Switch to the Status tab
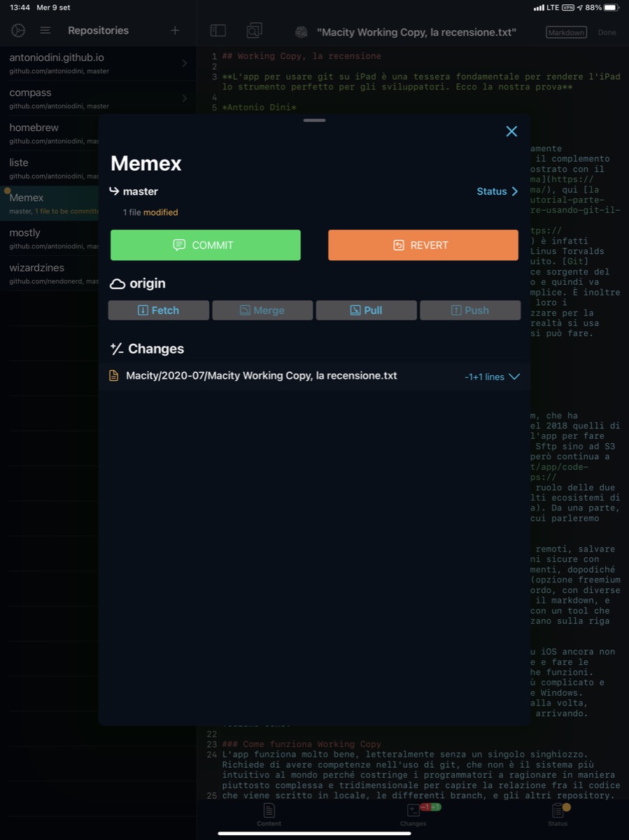 point(558,814)
